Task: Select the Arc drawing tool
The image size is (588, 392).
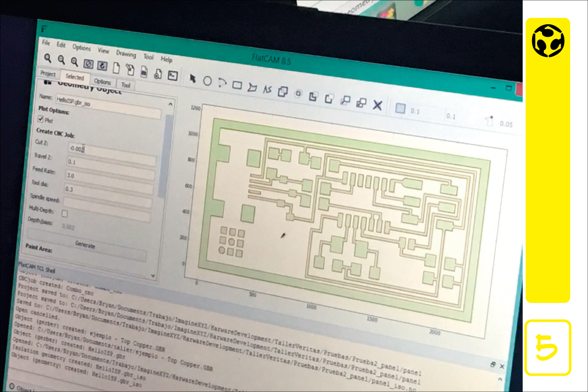Action: [x=222, y=83]
